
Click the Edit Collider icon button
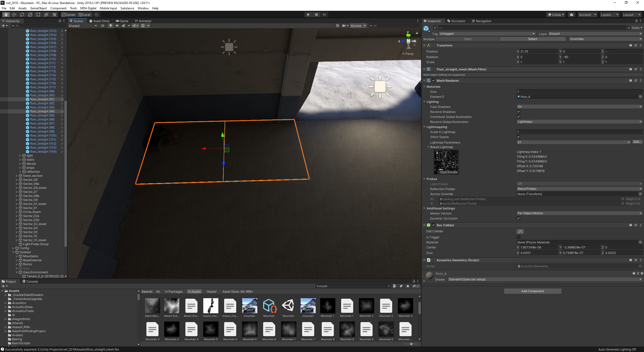pyautogui.click(x=520, y=232)
